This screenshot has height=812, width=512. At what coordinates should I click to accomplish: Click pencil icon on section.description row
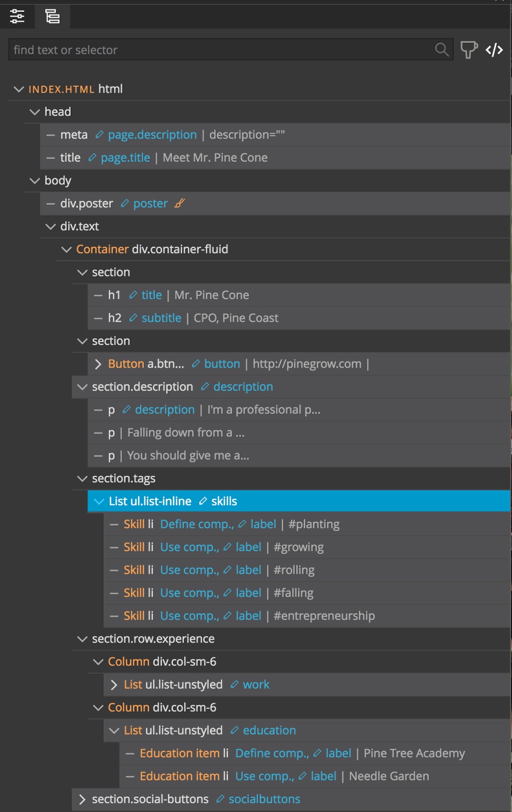point(205,387)
